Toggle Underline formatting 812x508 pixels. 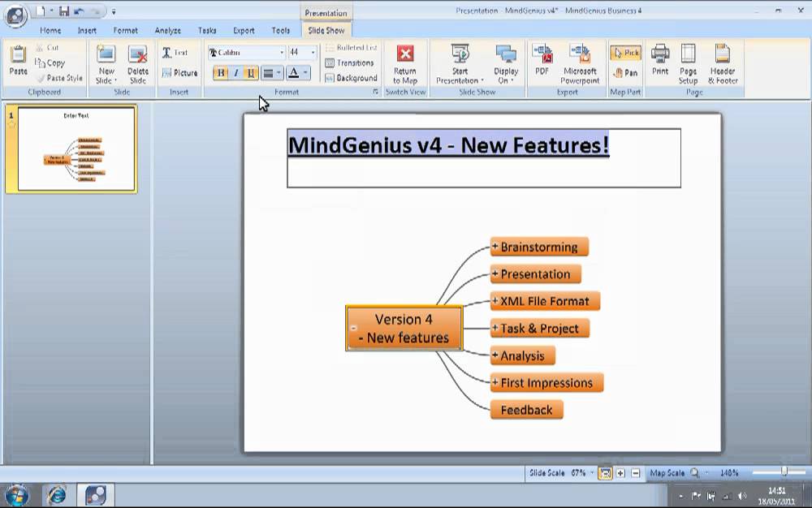point(251,73)
